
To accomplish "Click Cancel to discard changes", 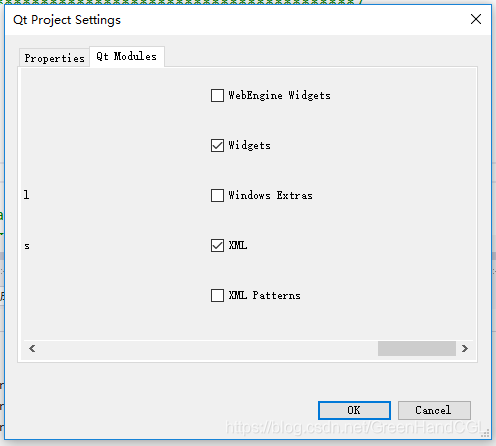I will click(434, 410).
